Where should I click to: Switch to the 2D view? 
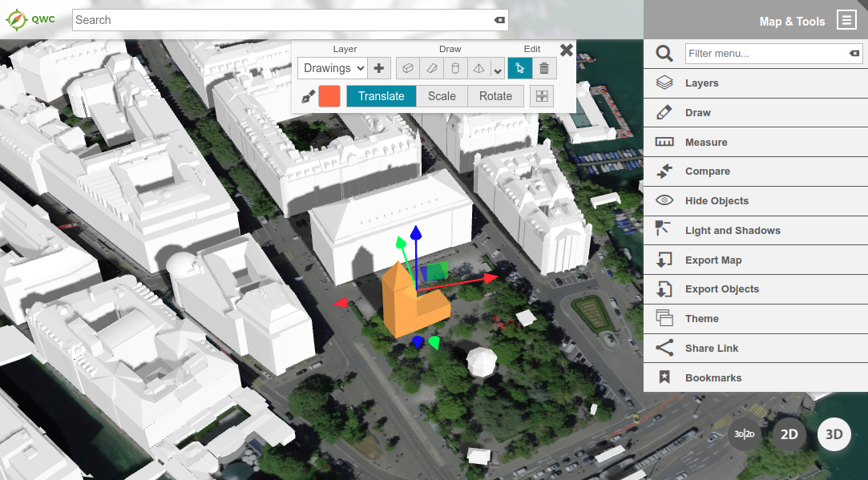pos(789,434)
